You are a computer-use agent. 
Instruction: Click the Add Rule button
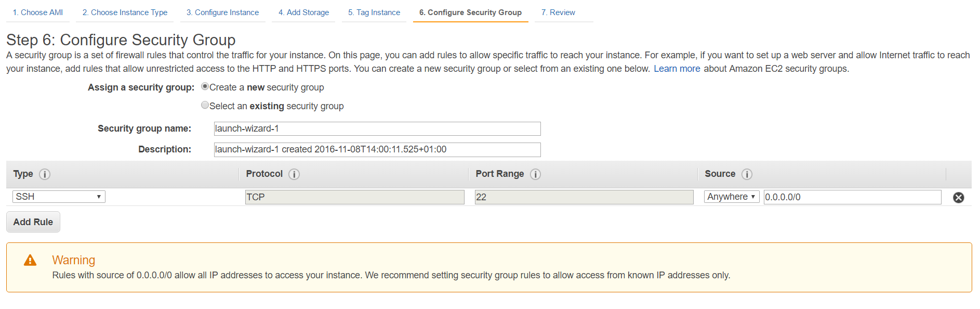pyautogui.click(x=33, y=222)
